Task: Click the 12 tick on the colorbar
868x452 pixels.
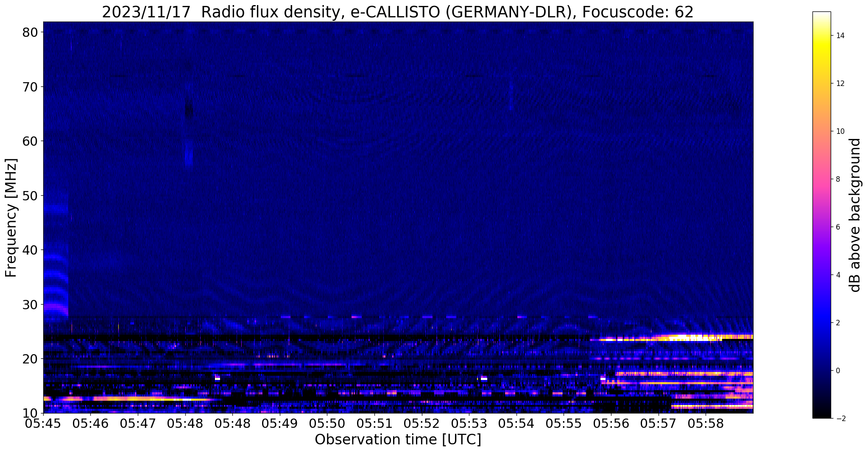Action: 840,83
